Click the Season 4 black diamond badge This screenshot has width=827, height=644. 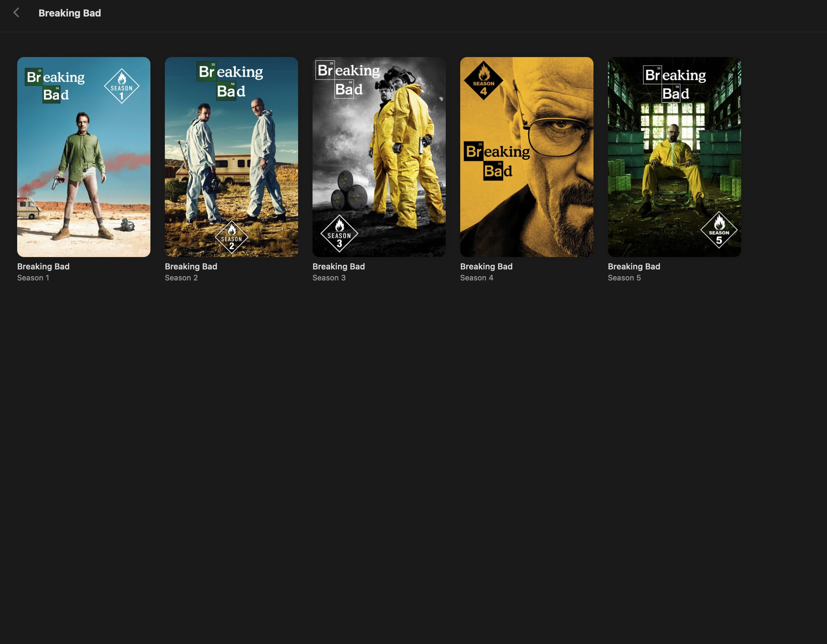483,81
